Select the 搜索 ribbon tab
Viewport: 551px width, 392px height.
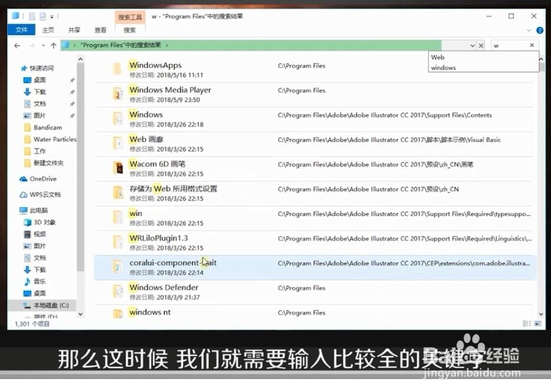[x=130, y=30]
